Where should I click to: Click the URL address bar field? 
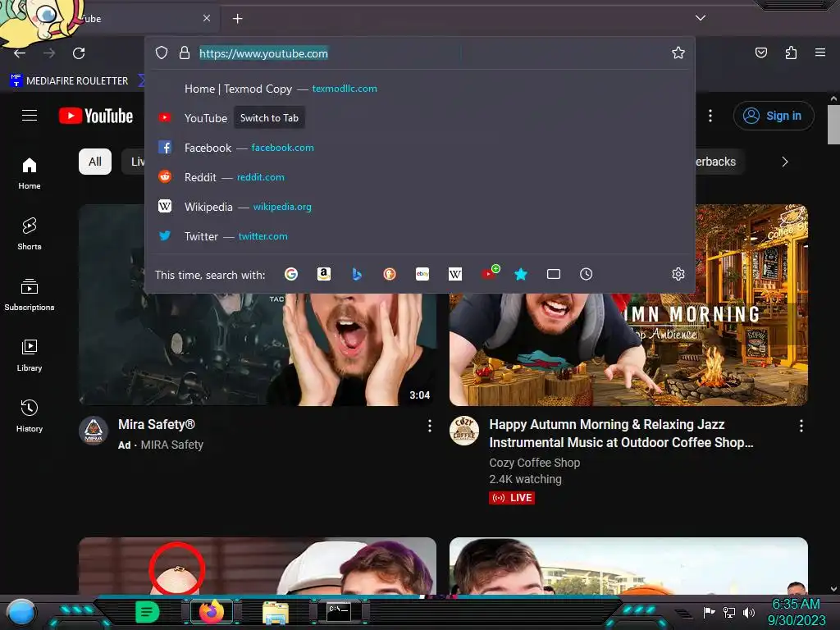click(419, 53)
